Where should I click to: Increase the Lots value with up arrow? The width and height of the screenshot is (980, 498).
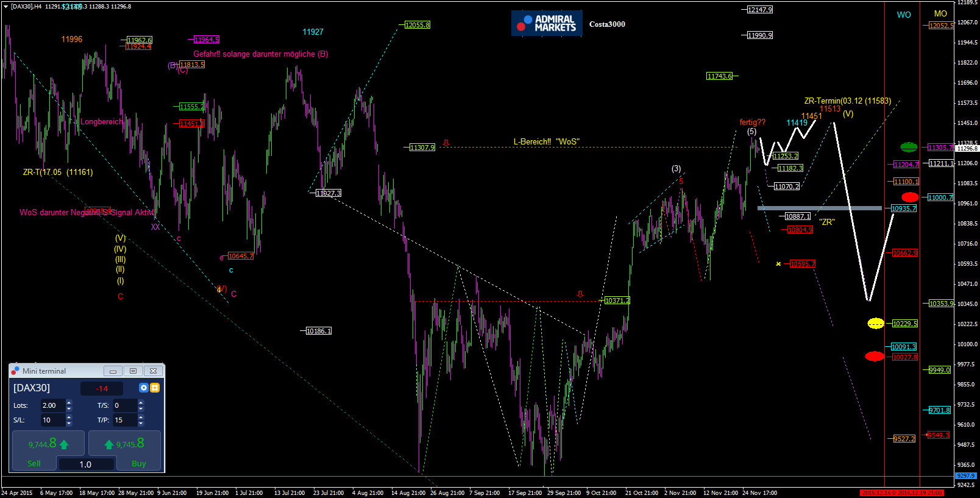(x=69, y=402)
